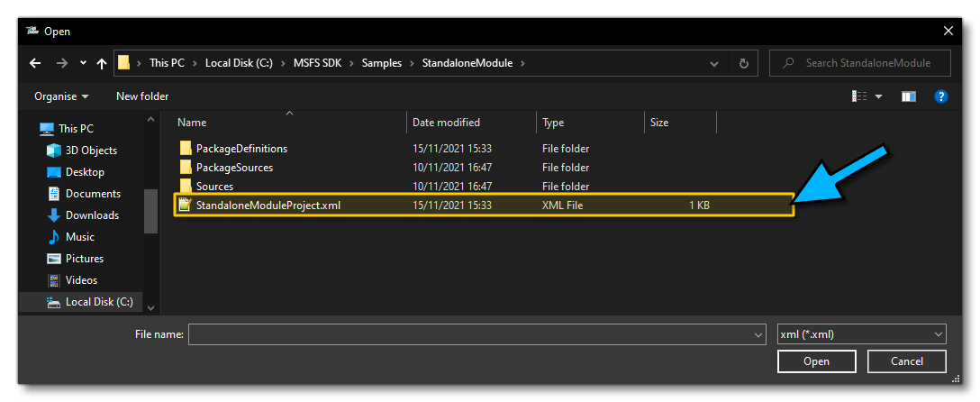Open Downloads in sidebar
Viewport: 980px width, 402px height.
[x=92, y=215]
